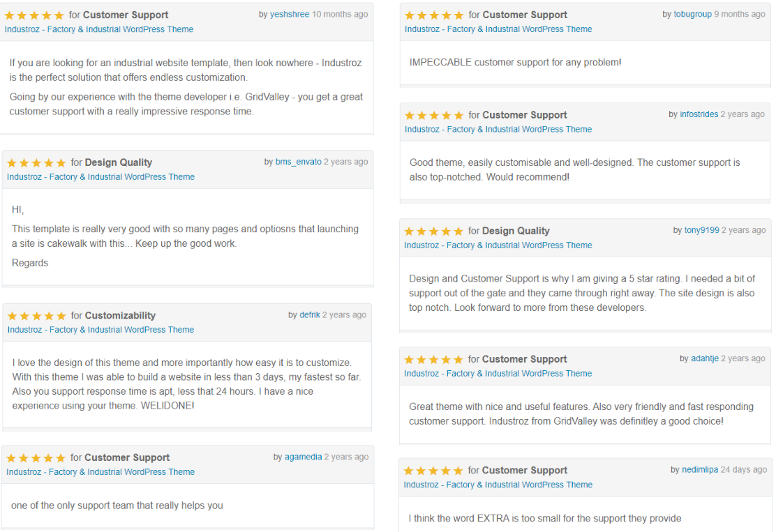Visit infostrides reviewer profile
Viewport: 776px width, 532px height.
(x=699, y=114)
